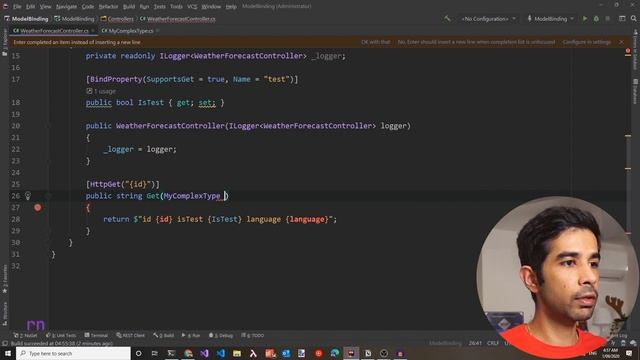The height and width of the screenshot is (360, 640).
Task: Open the VCS menu
Action: (192, 7)
